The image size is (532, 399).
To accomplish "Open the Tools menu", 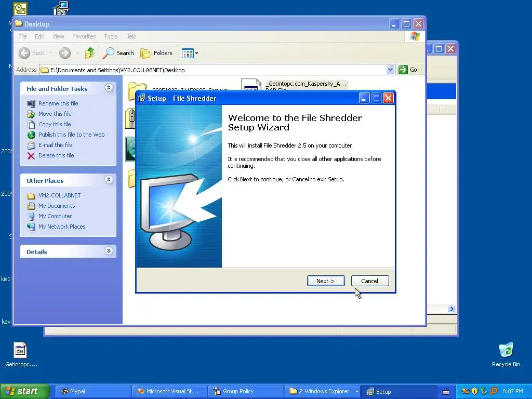I will pyautogui.click(x=110, y=36).
